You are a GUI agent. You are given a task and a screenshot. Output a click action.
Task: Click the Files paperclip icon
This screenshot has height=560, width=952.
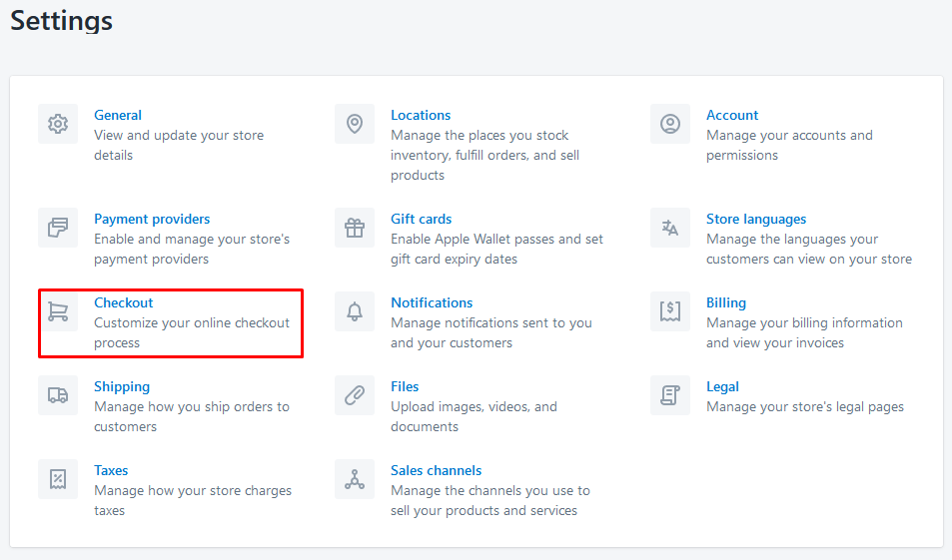355,395
